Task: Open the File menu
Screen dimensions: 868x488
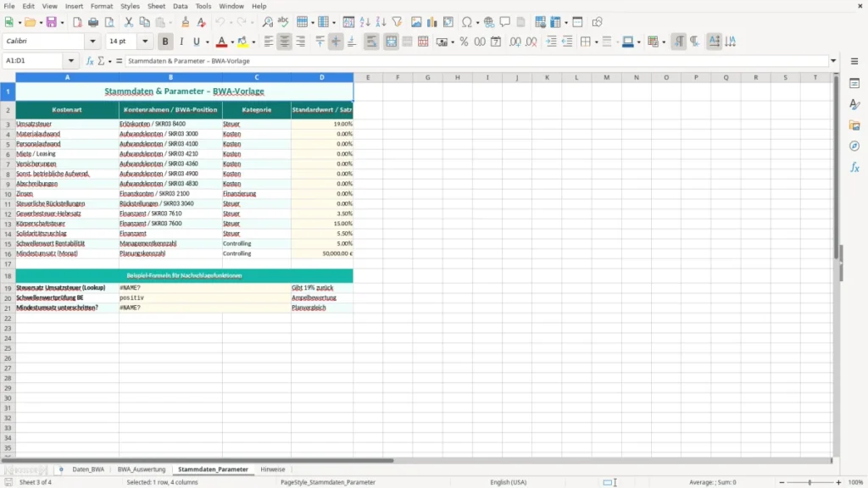Action: pyautogui.click(x=8, y=6)
